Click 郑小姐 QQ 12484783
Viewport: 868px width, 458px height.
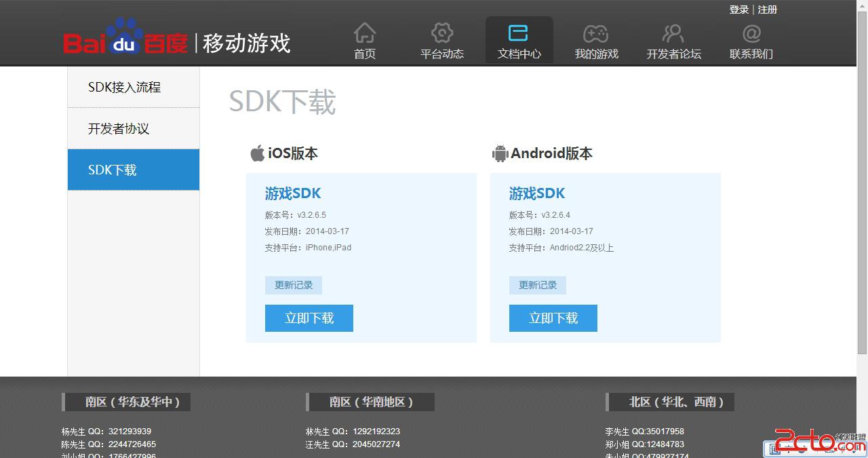click(x=645, y=444)
